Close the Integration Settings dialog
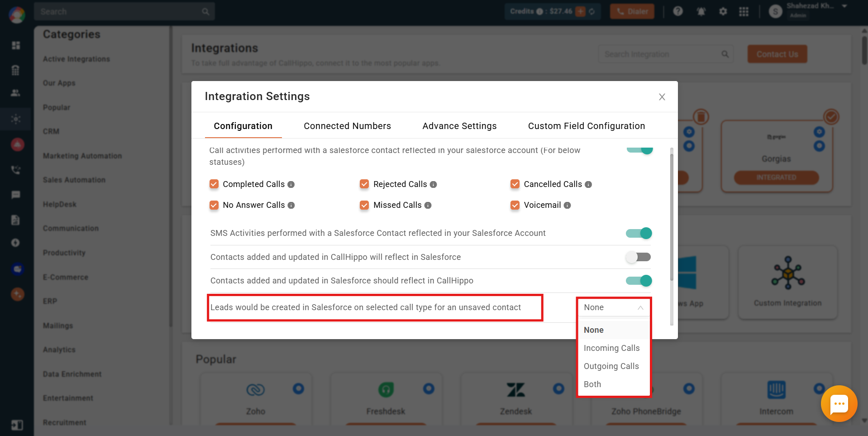868x436 pixels. tap(662, 97)
